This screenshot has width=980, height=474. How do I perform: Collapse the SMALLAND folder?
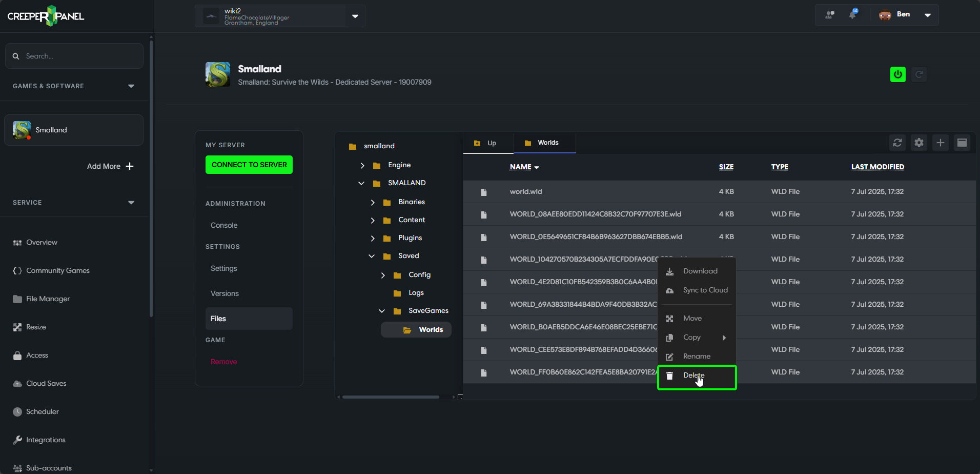(x=361, y=183)
